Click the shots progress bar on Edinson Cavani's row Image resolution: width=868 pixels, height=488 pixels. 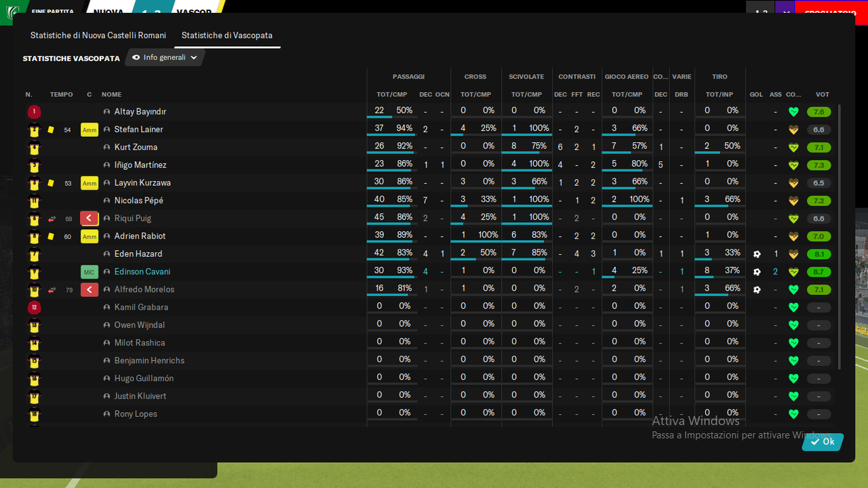coord(719,279)
